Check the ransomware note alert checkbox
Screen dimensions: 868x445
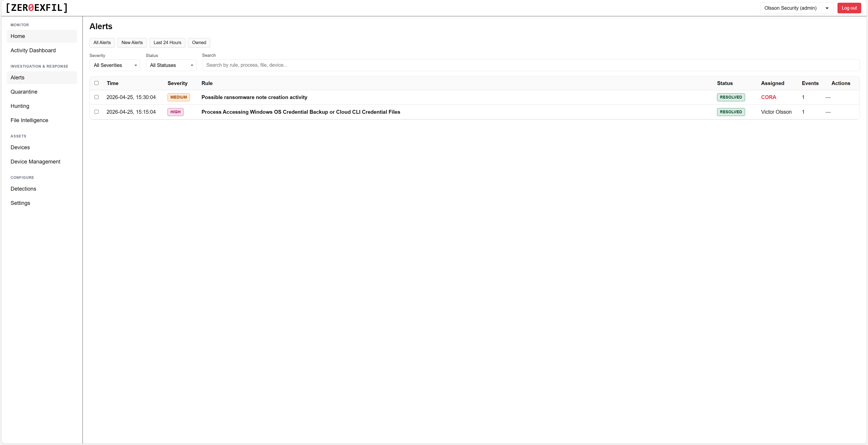[x=96, y=97]
